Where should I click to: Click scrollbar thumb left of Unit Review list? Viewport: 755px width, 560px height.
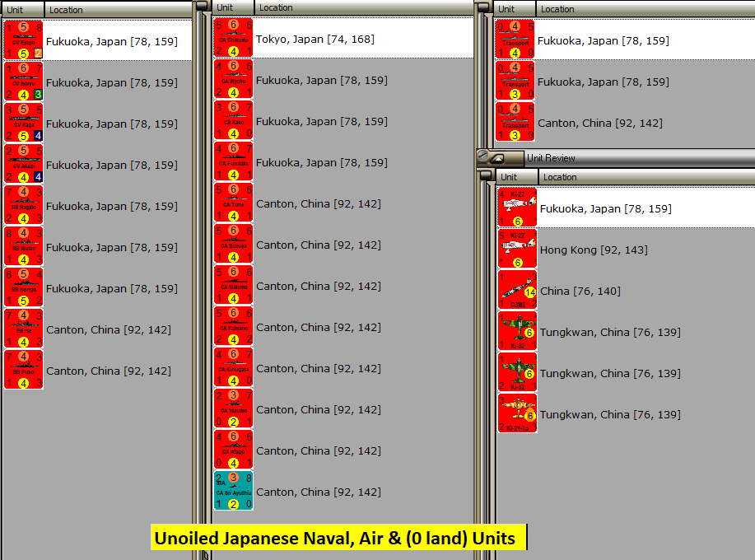coord(486,175)
